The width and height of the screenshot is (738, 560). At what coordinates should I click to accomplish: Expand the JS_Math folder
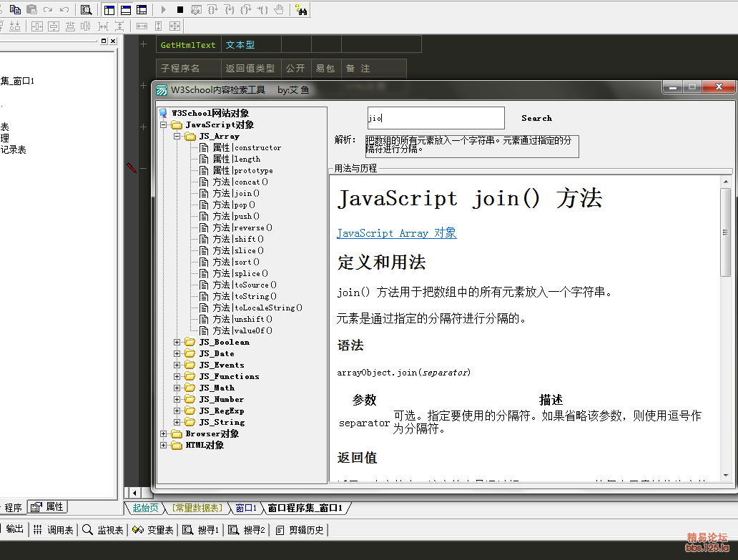tap(177, 388)
